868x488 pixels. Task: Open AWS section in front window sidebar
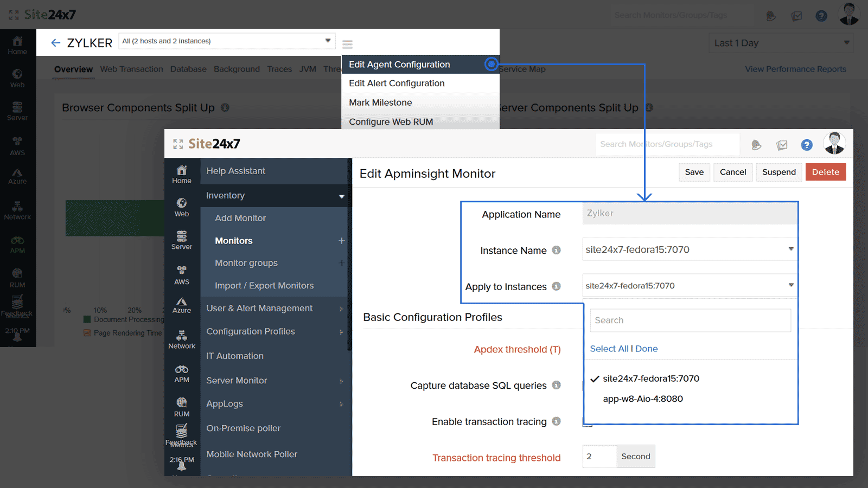click(x=182, y=275)
